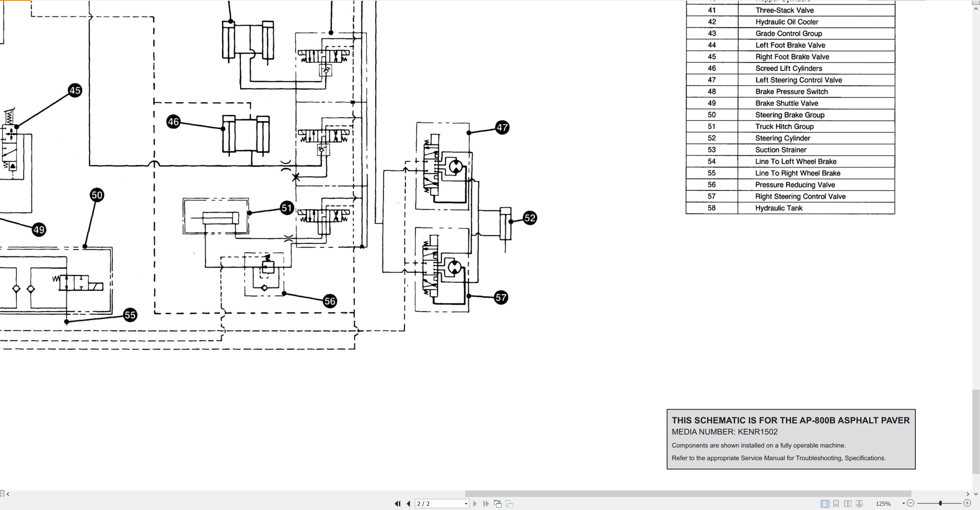The image size is (980, 510).
Task: Click callout bubble 46 on schematic
Action: click(x=173, y=122)
